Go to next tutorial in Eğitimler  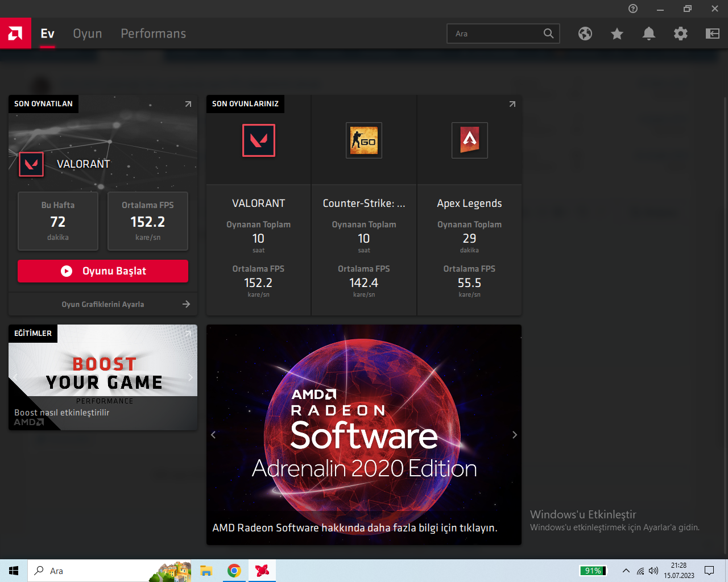point(191,377)
